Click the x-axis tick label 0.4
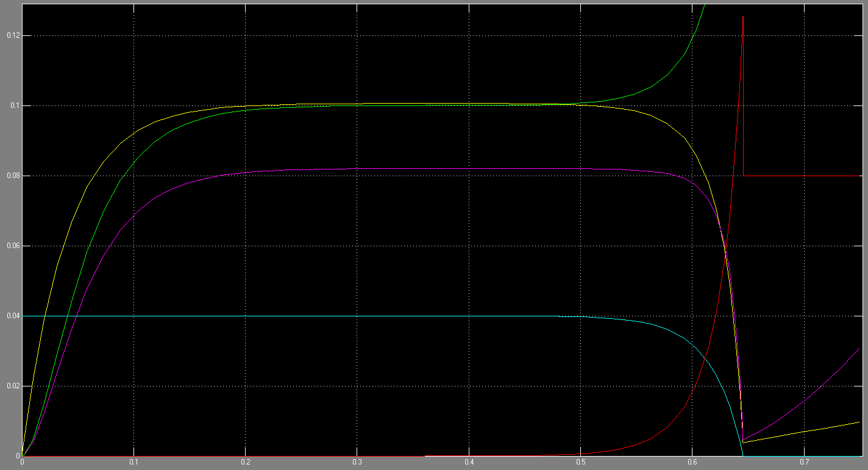 (x=469, y=463)
